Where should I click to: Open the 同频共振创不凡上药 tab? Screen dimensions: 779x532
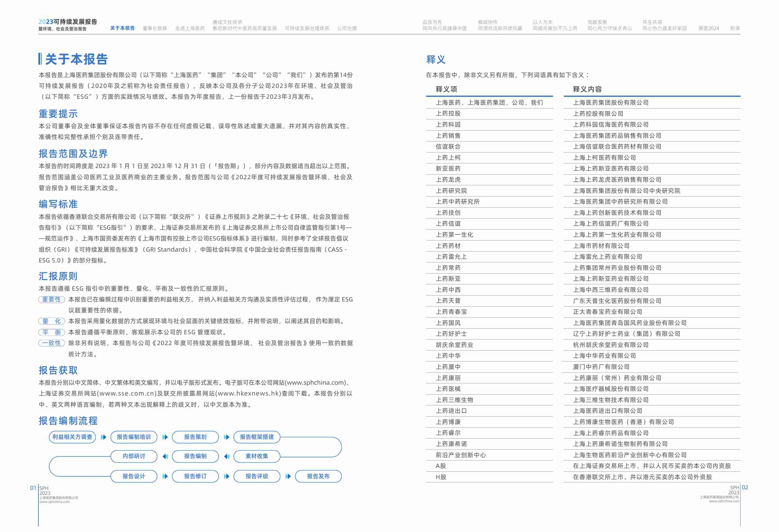pyautogui.click(x=555, y=28)
